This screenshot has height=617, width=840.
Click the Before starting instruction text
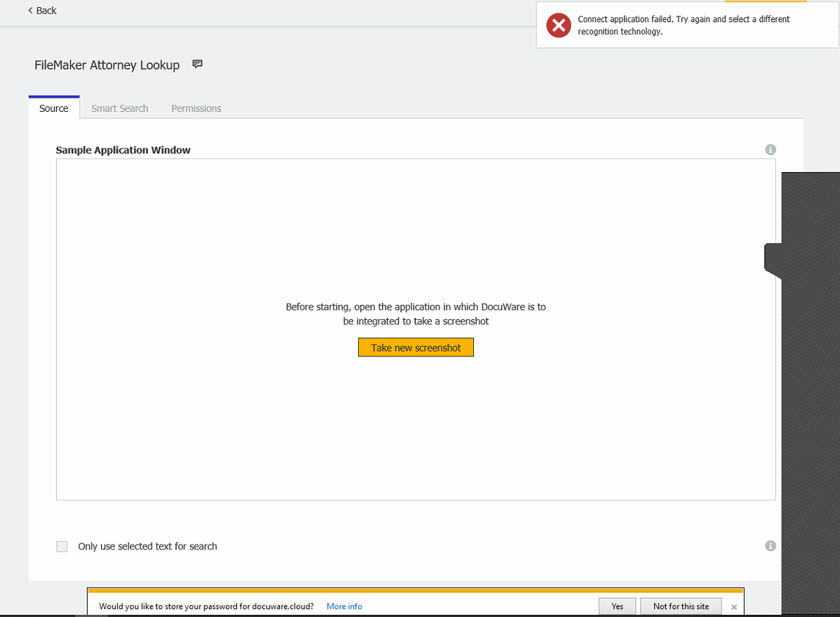(416, 314)
